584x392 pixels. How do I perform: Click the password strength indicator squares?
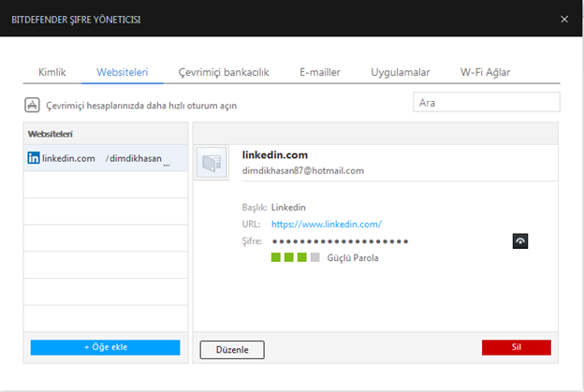pyautogui.click(x=296, y=257)
